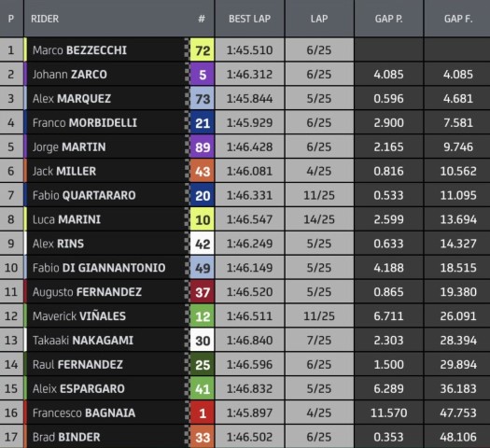Open Alex MARQUEZ rider row

[x=245, y=98]
